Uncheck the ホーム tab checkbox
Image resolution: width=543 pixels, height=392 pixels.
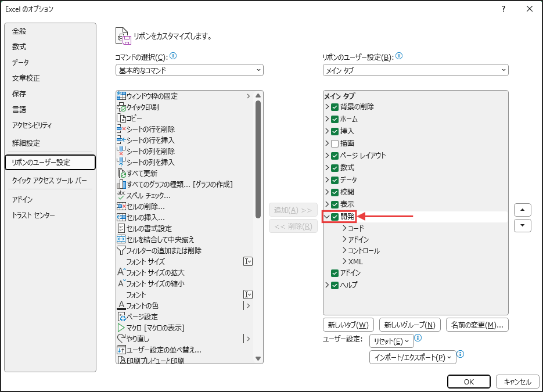[x=335, y=119]
